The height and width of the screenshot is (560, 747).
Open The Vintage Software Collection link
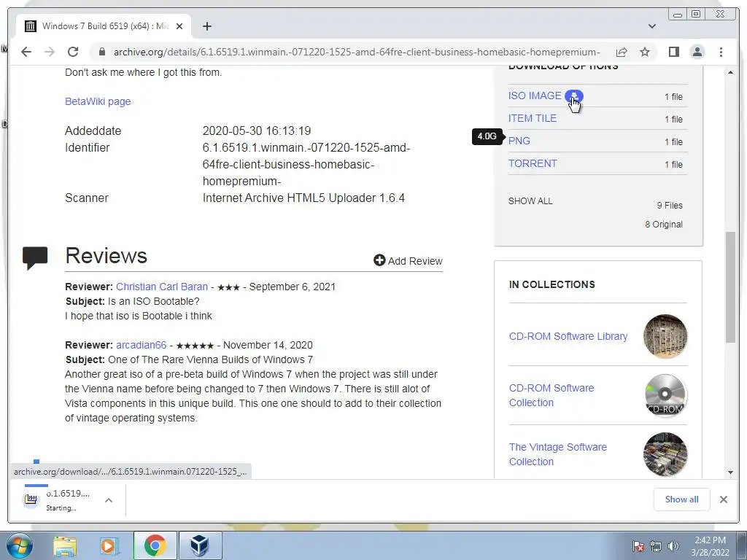click(x=558, y=454)
